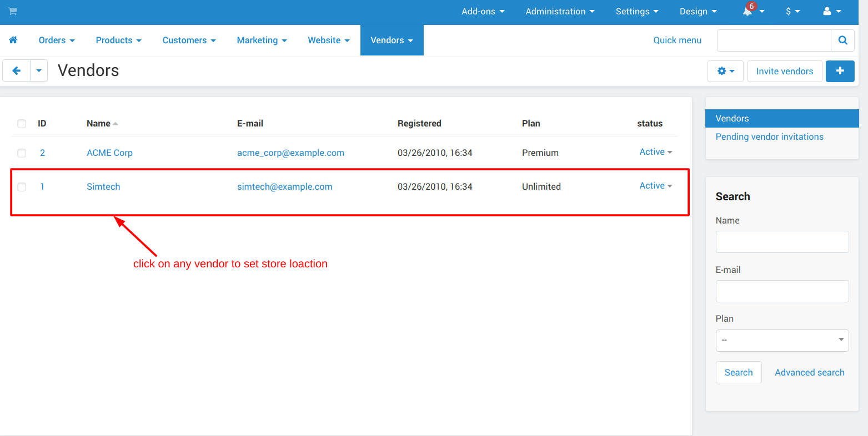This screenshot has width=868, height=436.
Task: Open the currency dollar dropdown
Action: 792,11
